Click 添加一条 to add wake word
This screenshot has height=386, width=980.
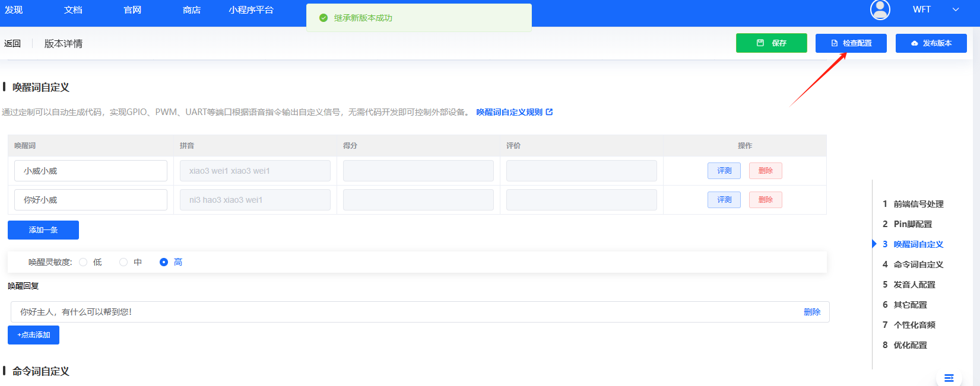click(x=43, y=230)
